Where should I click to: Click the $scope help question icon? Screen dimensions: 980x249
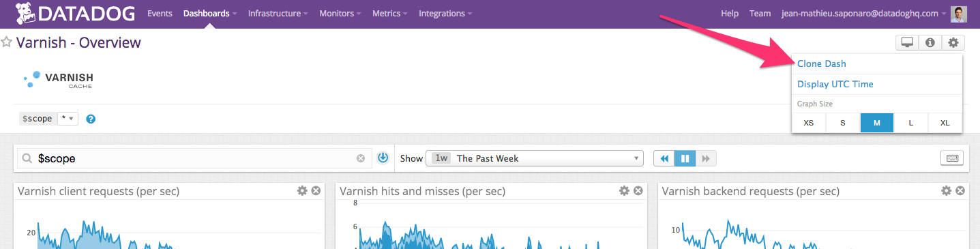(91, 119)
